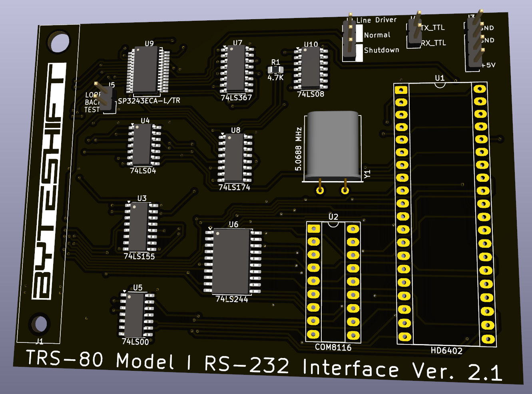Select the U5 74LS00 chip
532x394 pixels.
tap(136, 315)
